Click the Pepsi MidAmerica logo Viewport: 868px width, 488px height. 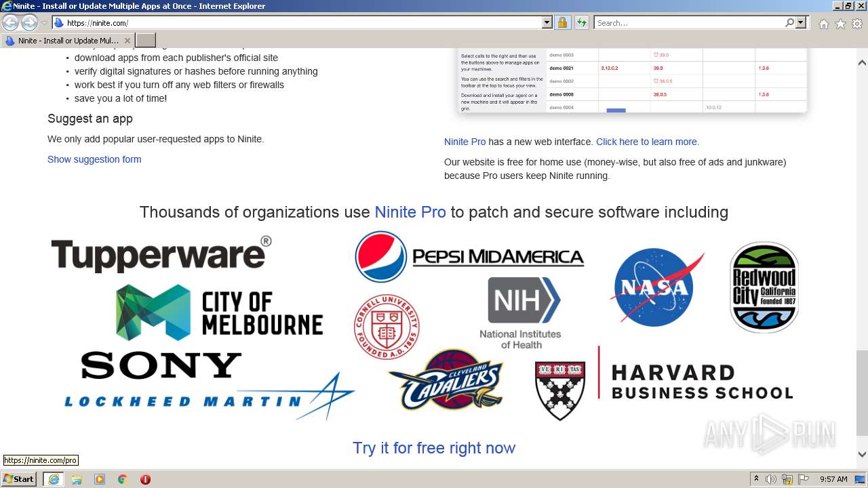[x=469, y=257]
